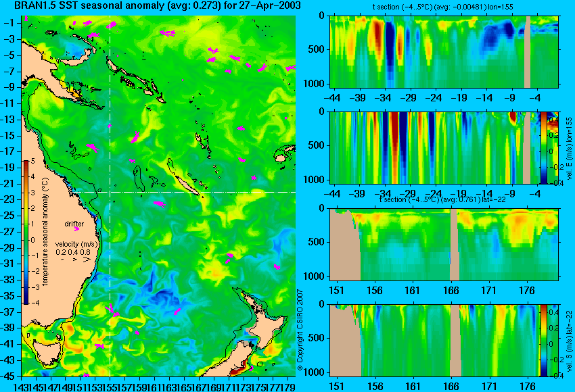Screen dimensions: 575x392
Task: Open the top temperature section plot at lon=155
Action: [x=444, y=51]
